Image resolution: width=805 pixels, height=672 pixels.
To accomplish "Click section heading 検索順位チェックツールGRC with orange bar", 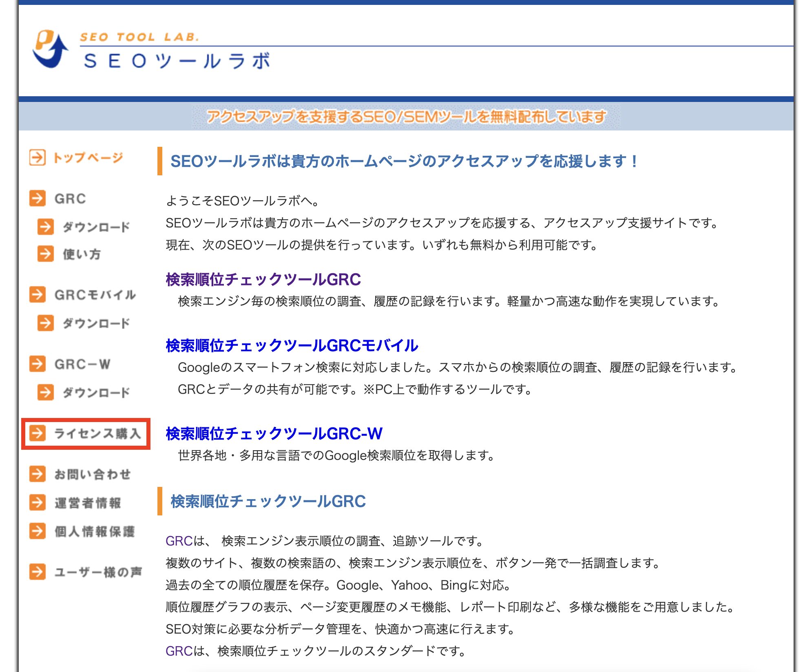I will [268, 501].
